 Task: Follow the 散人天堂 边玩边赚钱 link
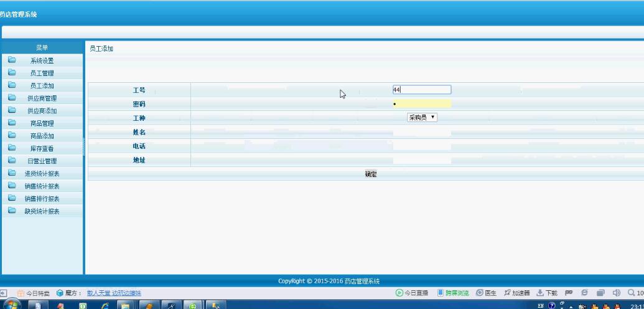click(x=114, y=293)
